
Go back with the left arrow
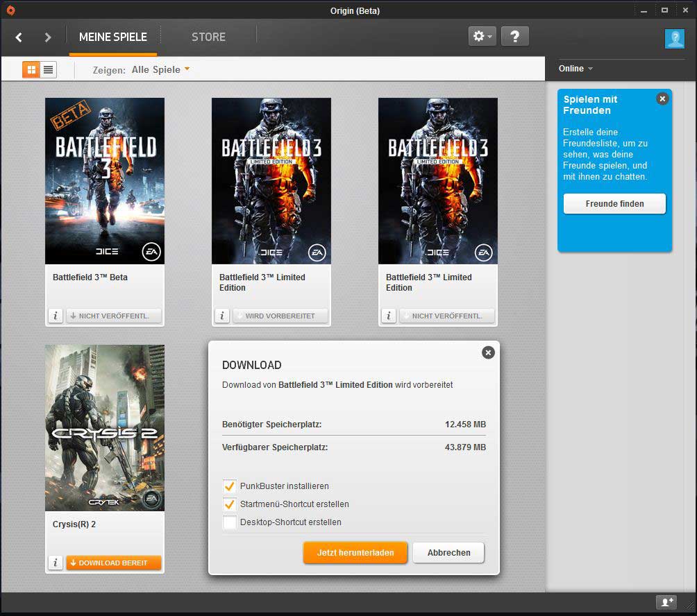[19, 37]
